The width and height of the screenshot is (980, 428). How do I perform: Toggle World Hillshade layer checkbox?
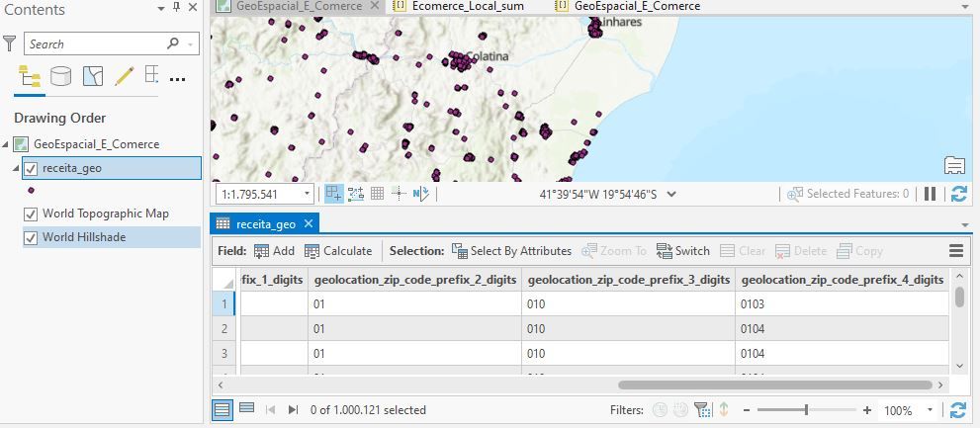(x=31, y=238)
